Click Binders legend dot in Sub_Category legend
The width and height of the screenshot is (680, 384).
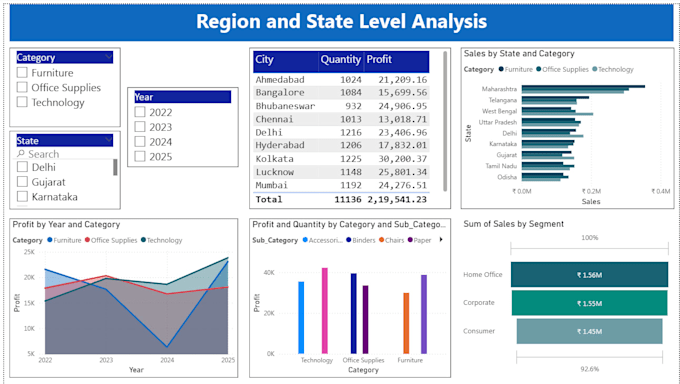[349, 240]
